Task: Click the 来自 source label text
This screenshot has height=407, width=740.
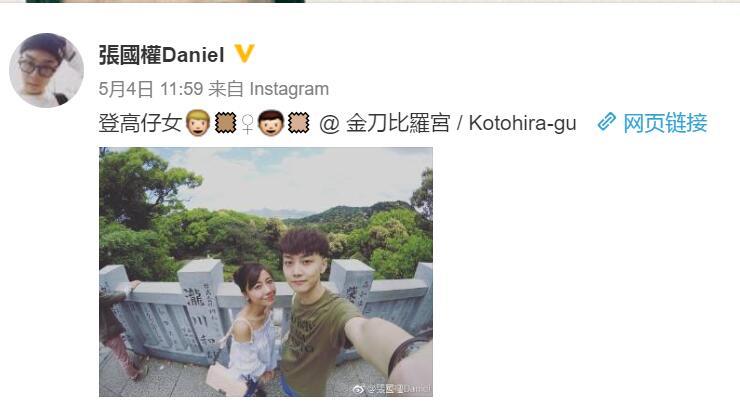Action: (x=226, y=89)
